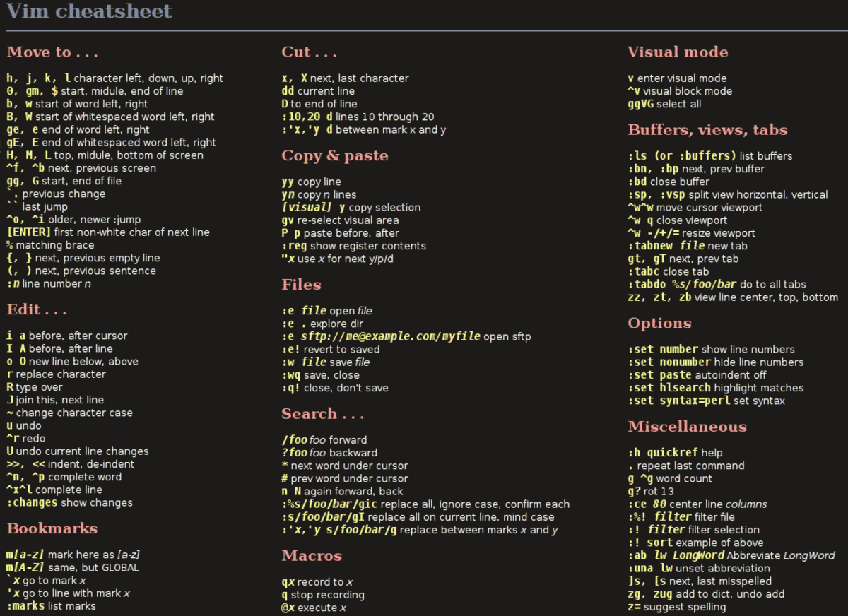The width and height of the screenshot is (848, 616).
Task: Click the ":h quickref help" line
Action: point(675,453)
